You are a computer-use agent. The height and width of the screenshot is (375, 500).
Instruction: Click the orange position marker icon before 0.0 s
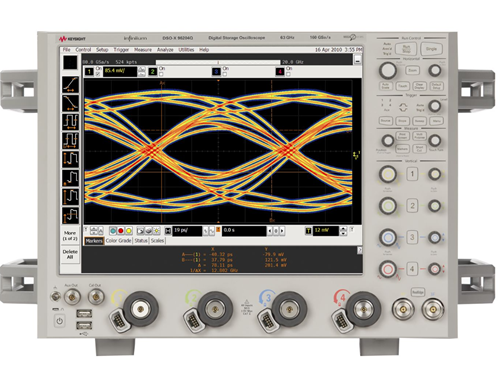tap(218, 230)
